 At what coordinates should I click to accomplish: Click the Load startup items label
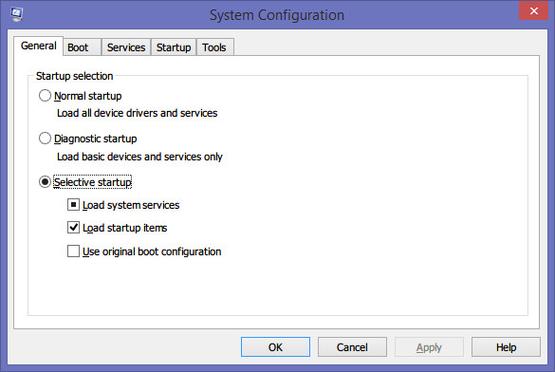(125, 228)
